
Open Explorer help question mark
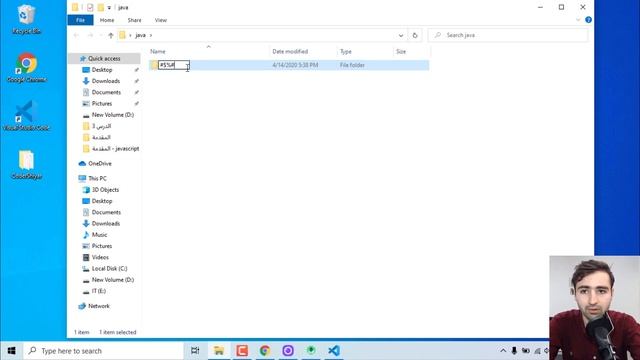tap(588, 20)
